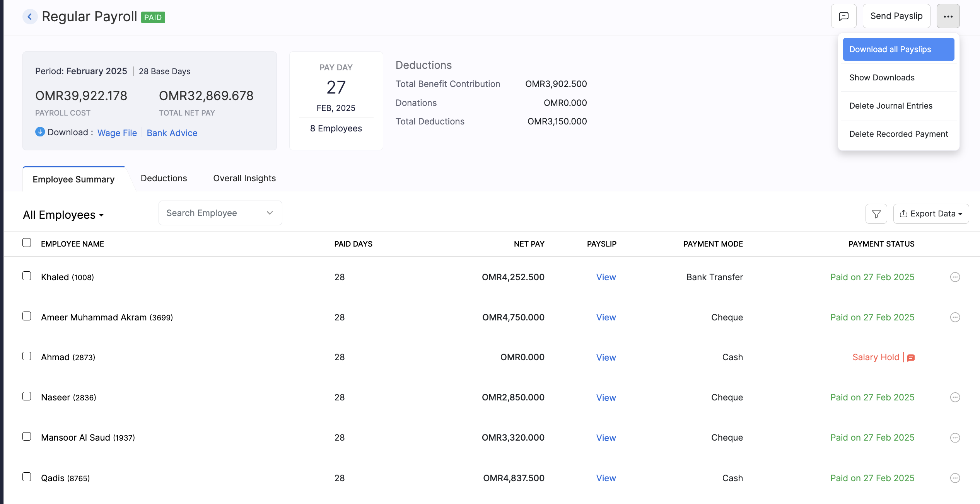Viewport: 980px width, 504px height.
Task: Open row options for Naseer
Action: tap(955, 397)
